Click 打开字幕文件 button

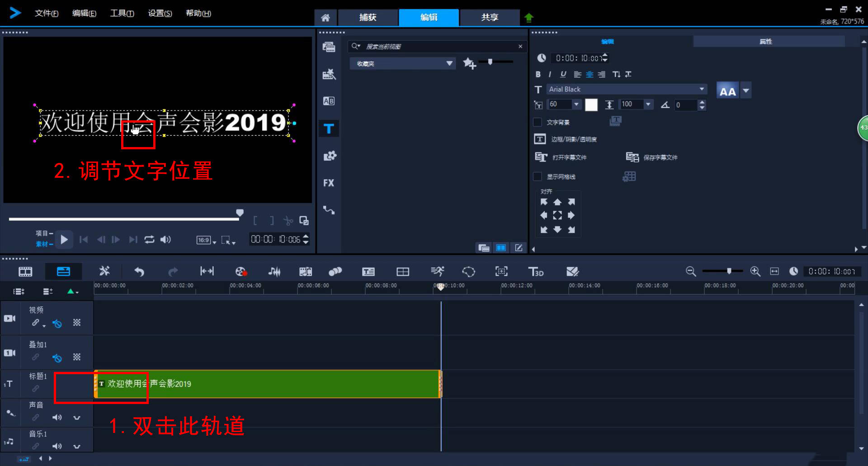pos(561,157)
